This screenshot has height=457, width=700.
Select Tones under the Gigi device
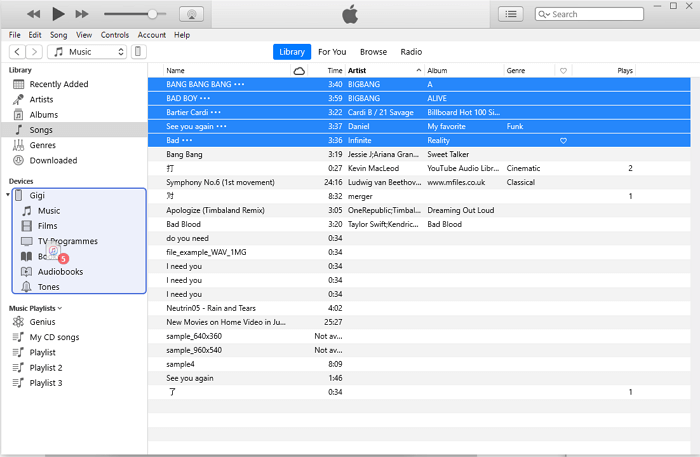coord(50,287)
